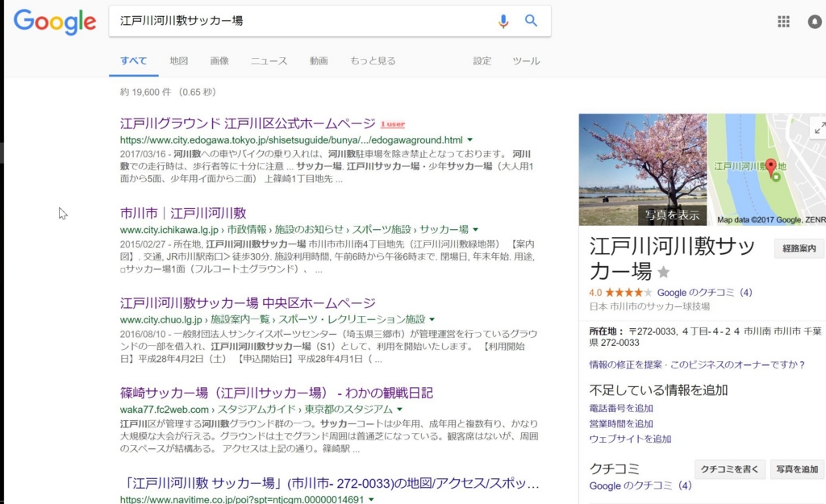Switch to the 地図 tab

point(178,60)
